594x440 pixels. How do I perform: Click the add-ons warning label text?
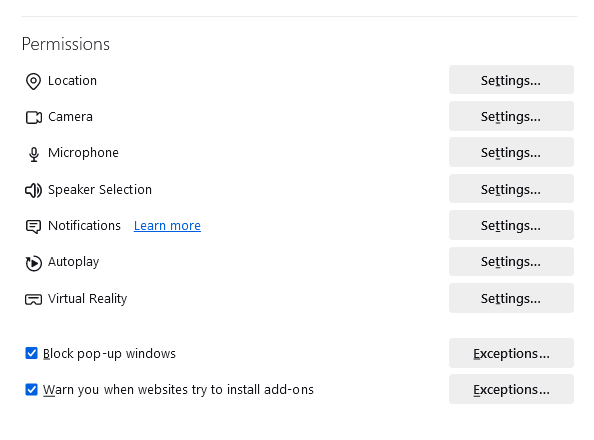178,390
